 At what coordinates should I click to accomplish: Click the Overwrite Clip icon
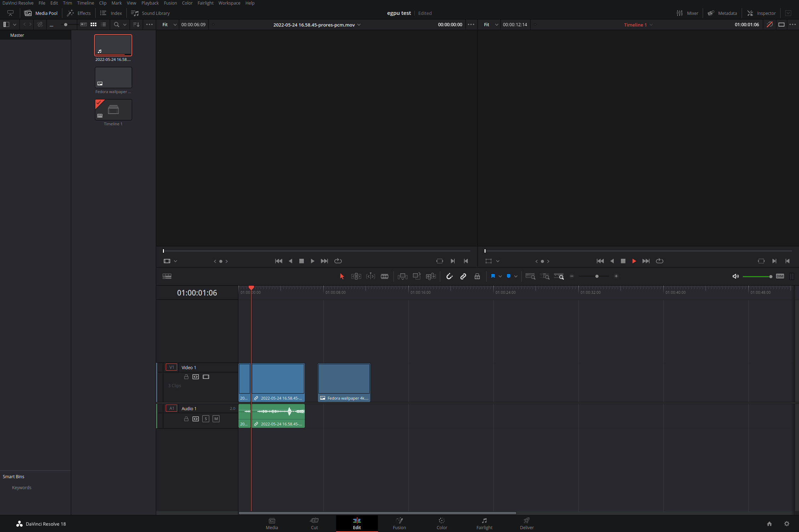[417, 276]
